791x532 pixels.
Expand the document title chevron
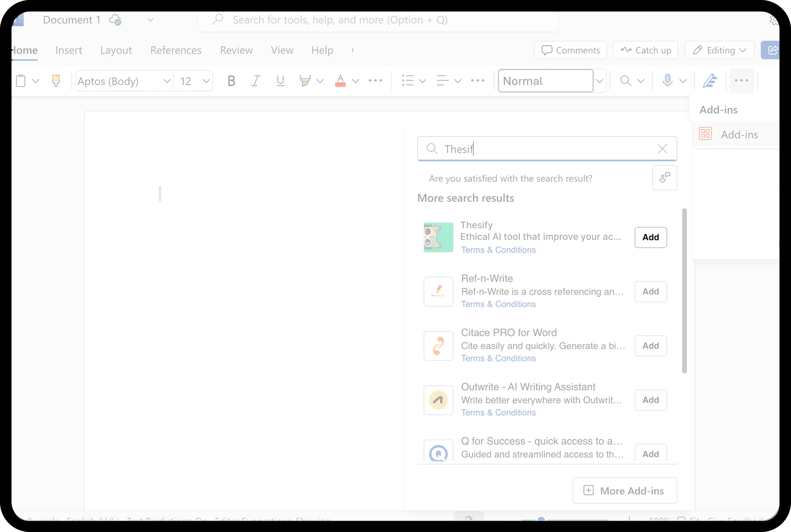point(150,20)
